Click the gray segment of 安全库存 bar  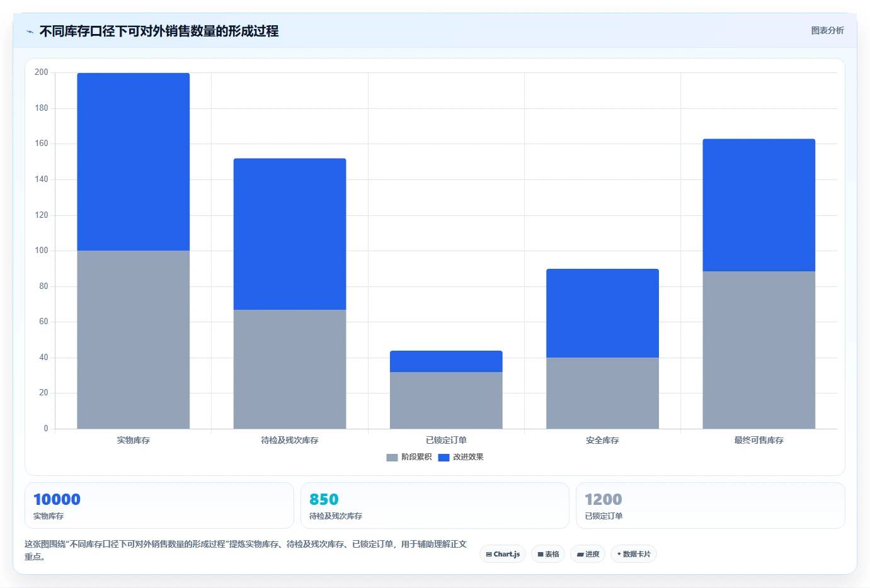click(x=602, y=393)
